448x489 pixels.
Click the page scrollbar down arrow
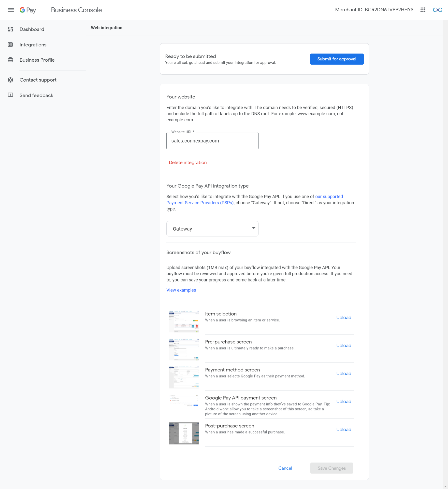(445, 486)
